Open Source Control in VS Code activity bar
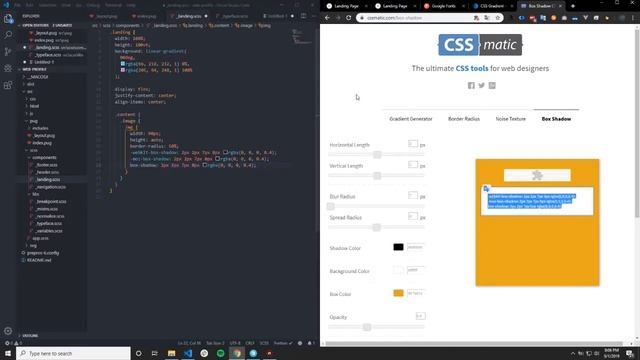The image size is (640, 360). [8, 51]
